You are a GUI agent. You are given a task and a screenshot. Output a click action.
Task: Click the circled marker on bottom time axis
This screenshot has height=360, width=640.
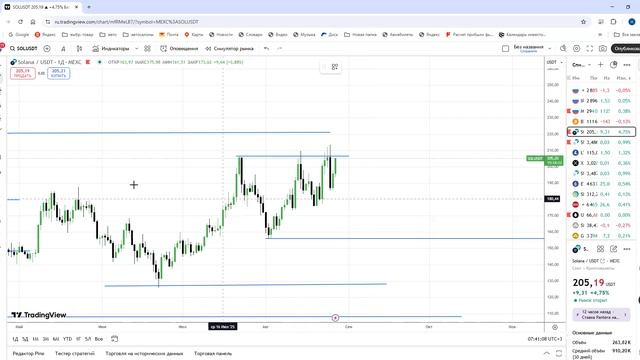point(335,318)
